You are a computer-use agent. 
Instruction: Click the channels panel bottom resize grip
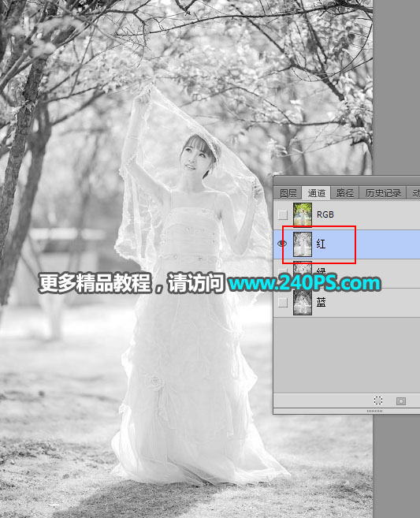coord(375,411)
